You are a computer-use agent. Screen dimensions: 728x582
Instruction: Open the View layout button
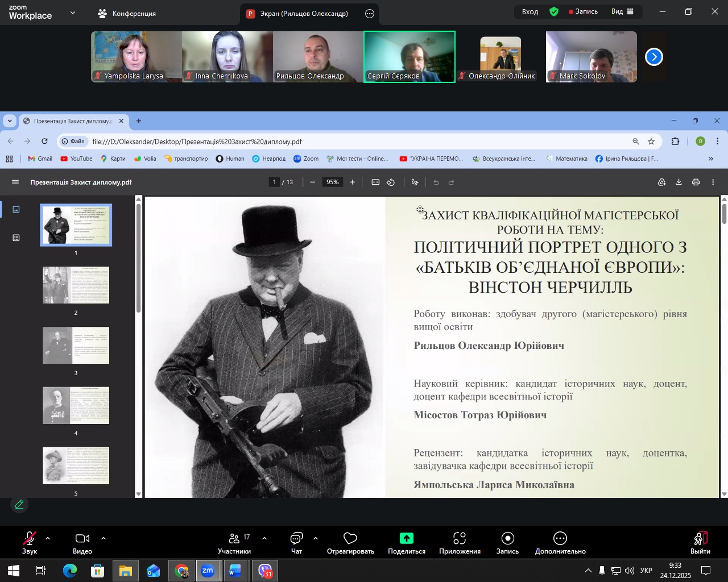(x=622, y=11)
